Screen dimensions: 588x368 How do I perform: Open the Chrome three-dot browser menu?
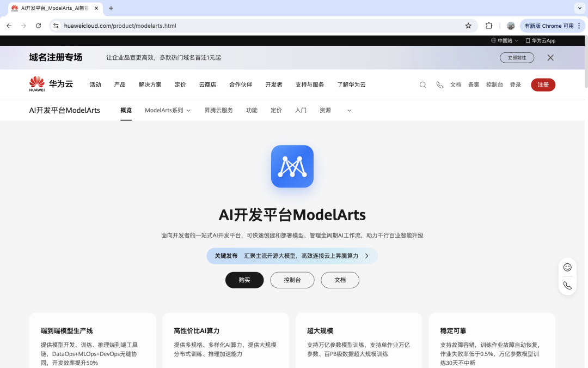[x=579, y=26]
